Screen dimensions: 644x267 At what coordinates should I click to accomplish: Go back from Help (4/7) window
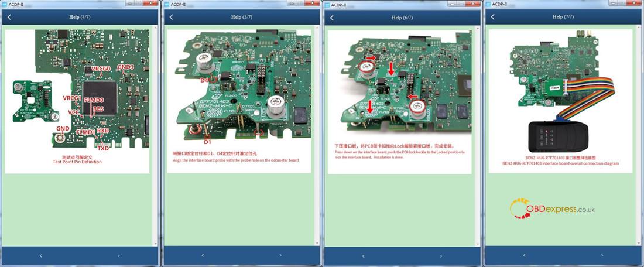9,17
